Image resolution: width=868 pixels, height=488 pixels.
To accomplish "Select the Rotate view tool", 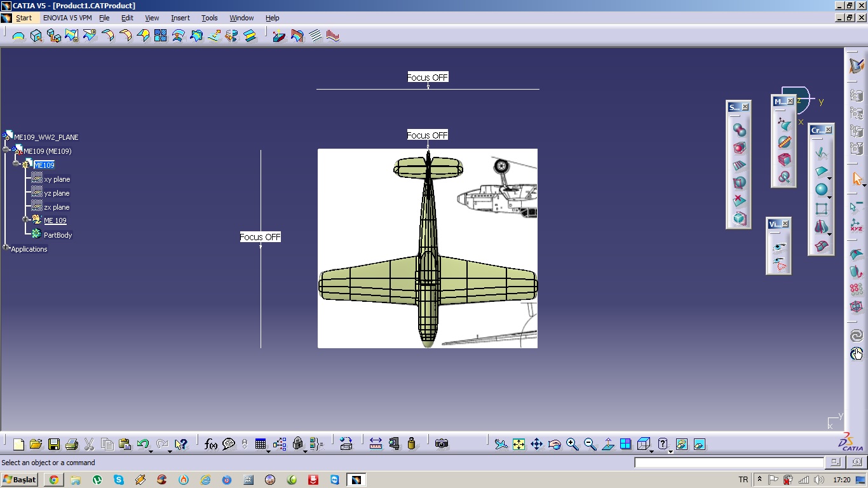I will coord(555,444).
